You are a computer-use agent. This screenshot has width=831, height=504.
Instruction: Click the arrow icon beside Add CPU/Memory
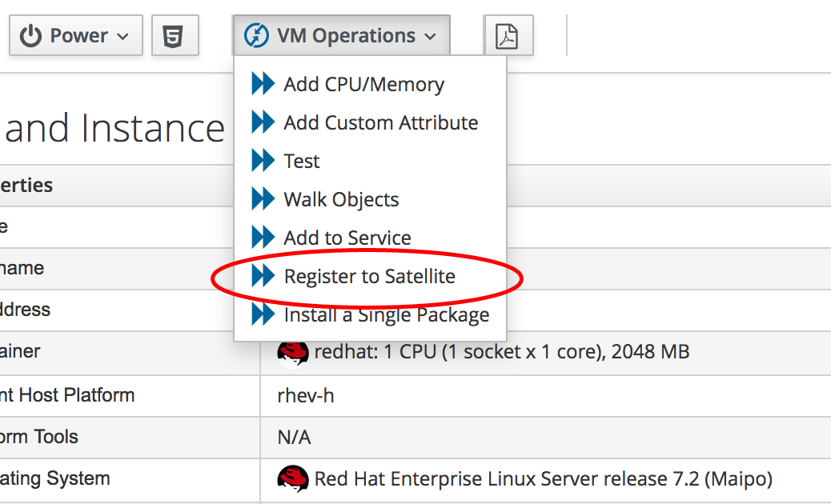263,84
